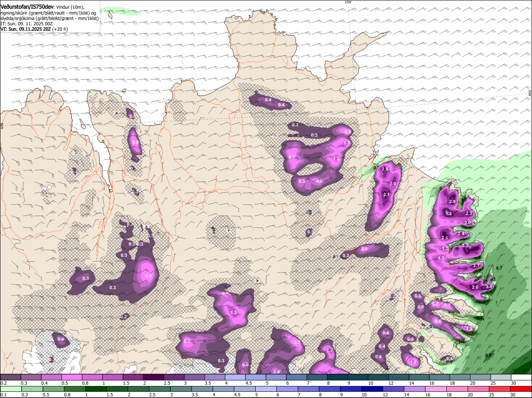
Task: Click the 2.7 precipitation value on the map
Action: coord(476,266)
